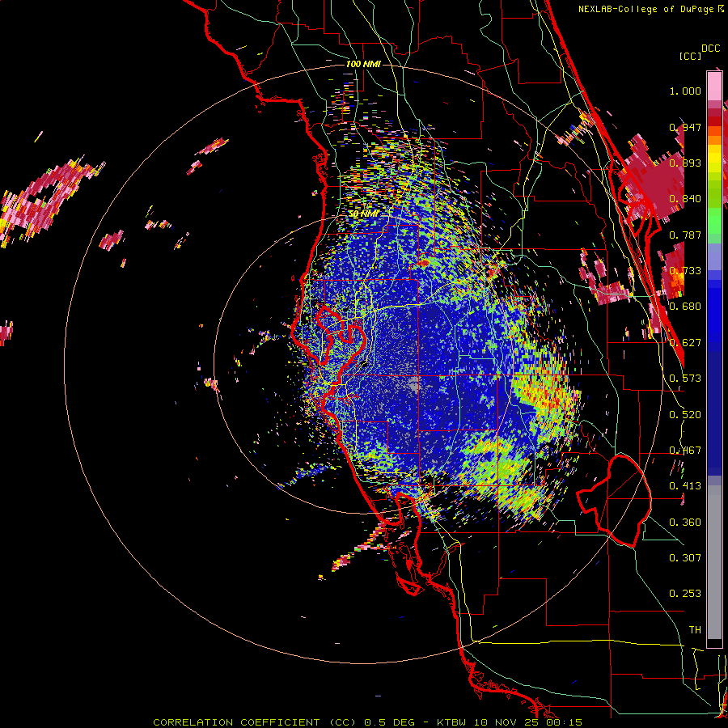
Task: Select the 0.307 color scale value
Action: [x=685, y=558]
